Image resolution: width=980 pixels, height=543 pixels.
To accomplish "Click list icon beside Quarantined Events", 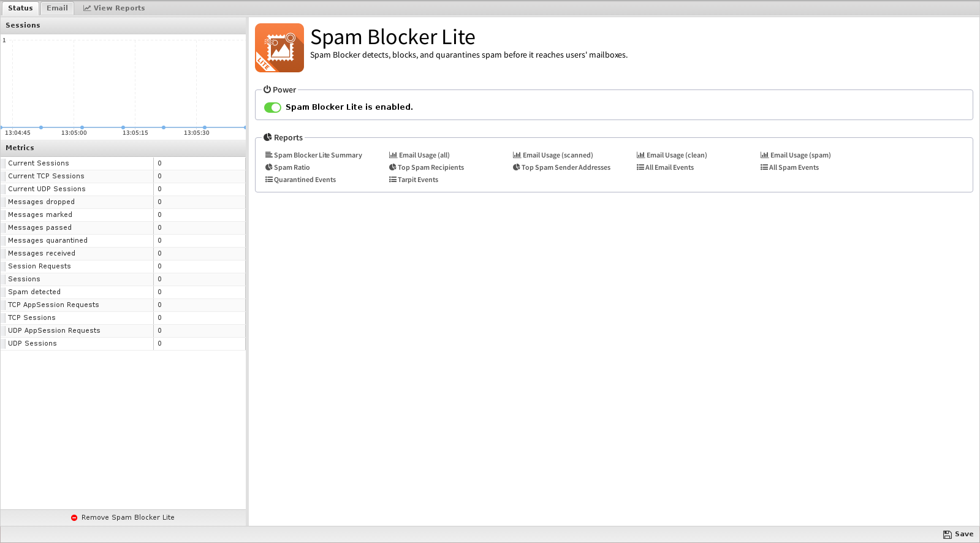I will [268, 180].
